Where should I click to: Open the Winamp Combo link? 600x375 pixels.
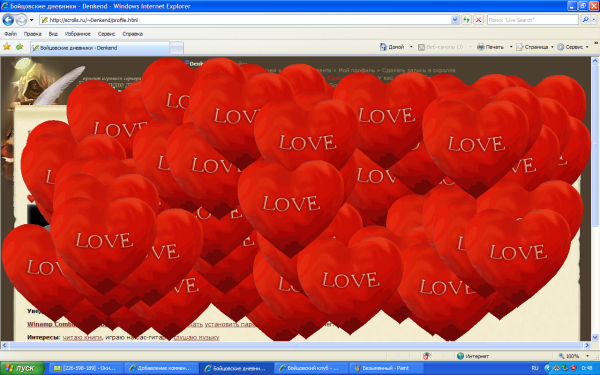(51, 324)
